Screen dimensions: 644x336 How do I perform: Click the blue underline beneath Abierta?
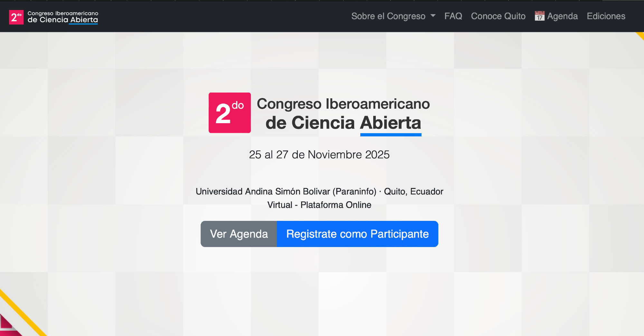(391, 135)
